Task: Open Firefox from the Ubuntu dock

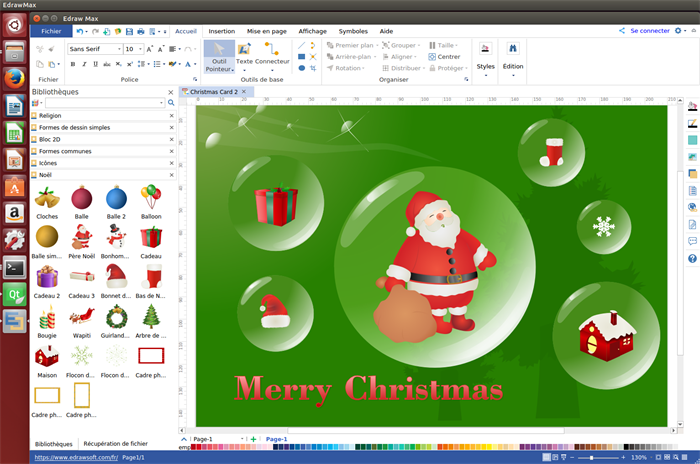Action: point(15,79)
